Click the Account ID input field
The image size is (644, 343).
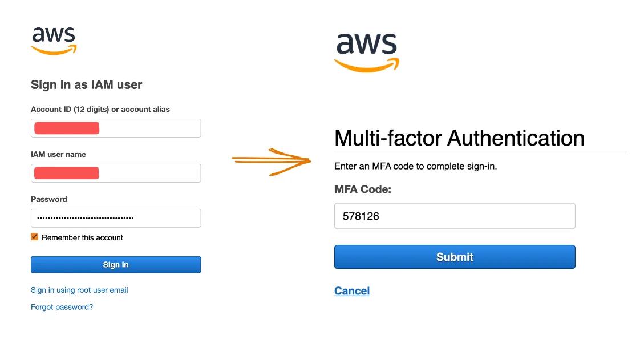click(x=116, y=128)
